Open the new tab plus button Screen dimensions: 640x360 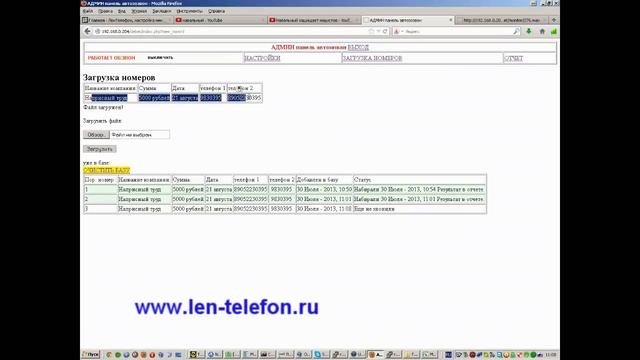tap(554, 20)
